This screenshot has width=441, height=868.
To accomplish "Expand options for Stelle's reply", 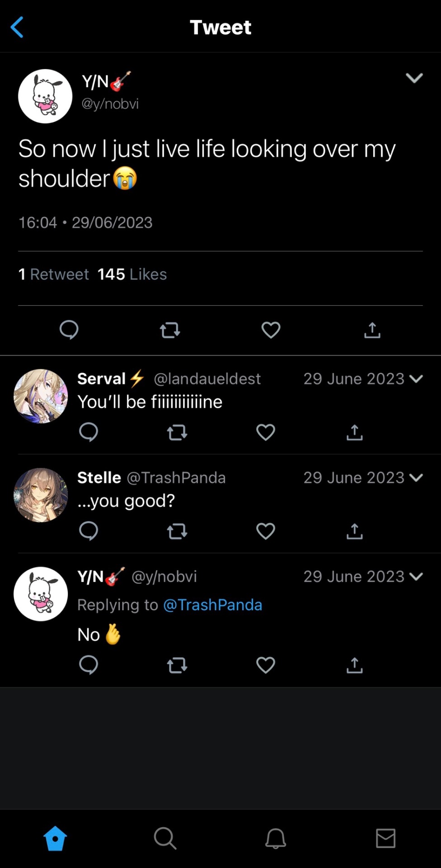I will pos(416,478).
